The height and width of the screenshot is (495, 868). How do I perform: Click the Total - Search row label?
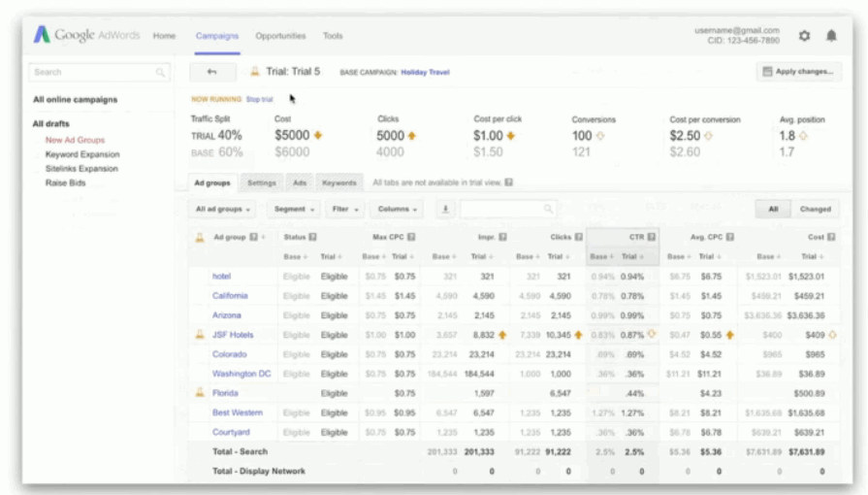[240, 451]
